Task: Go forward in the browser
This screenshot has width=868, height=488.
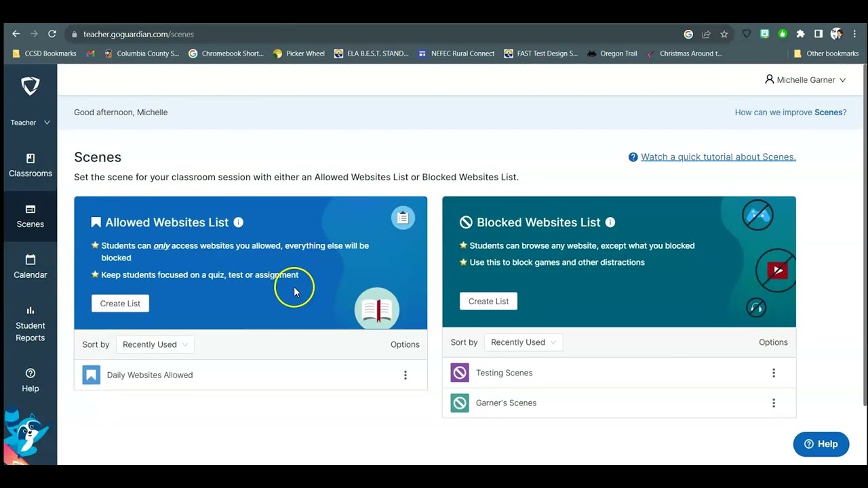Action: click(x=34, y=34)
